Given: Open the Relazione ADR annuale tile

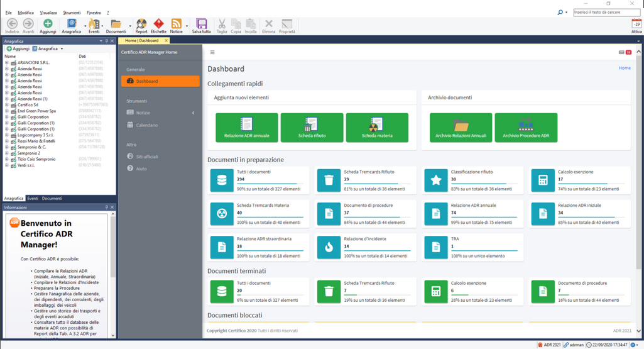Looking at the screenshot, I should (246, 128).
